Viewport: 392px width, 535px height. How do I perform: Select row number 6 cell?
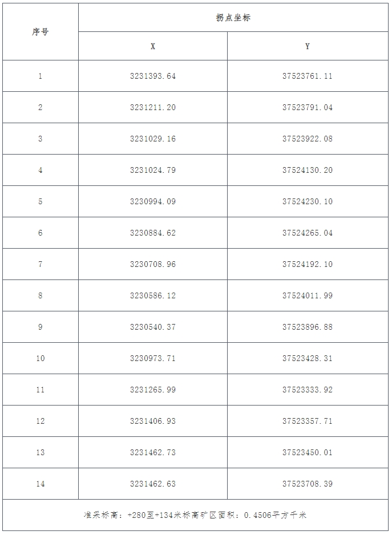(40, 233)
